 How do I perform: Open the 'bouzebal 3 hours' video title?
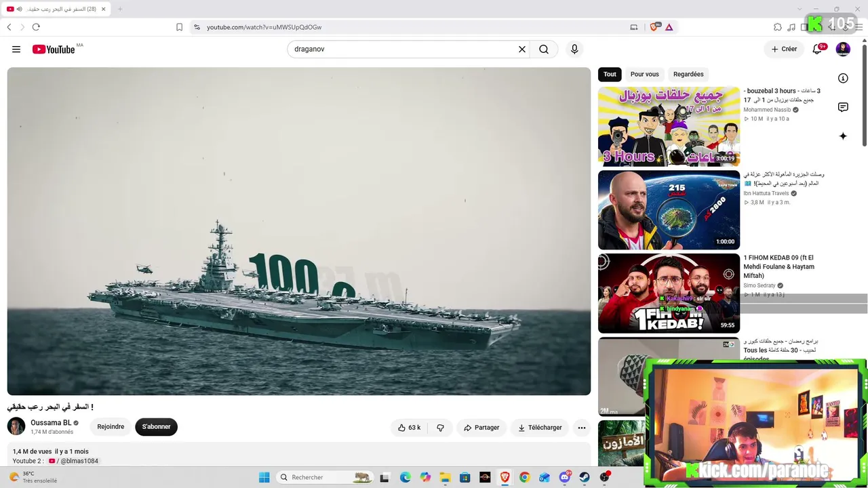point(782,95)
